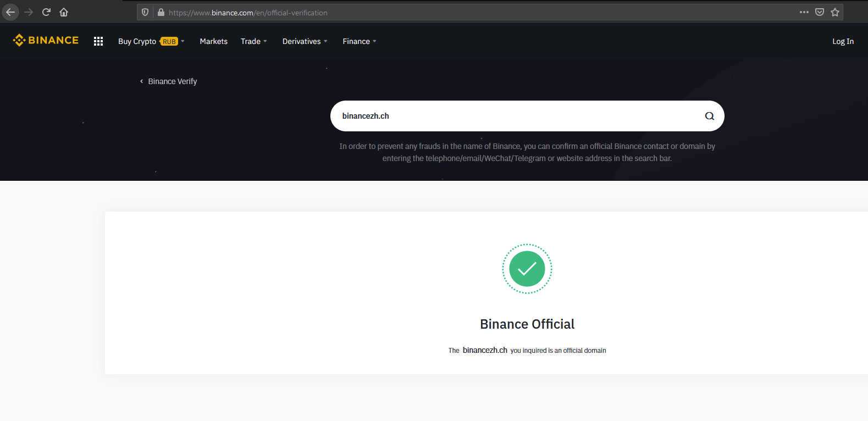Viewport: 868px width, 421px height.
Task: Click the browser back arrow
Action: 10,12
